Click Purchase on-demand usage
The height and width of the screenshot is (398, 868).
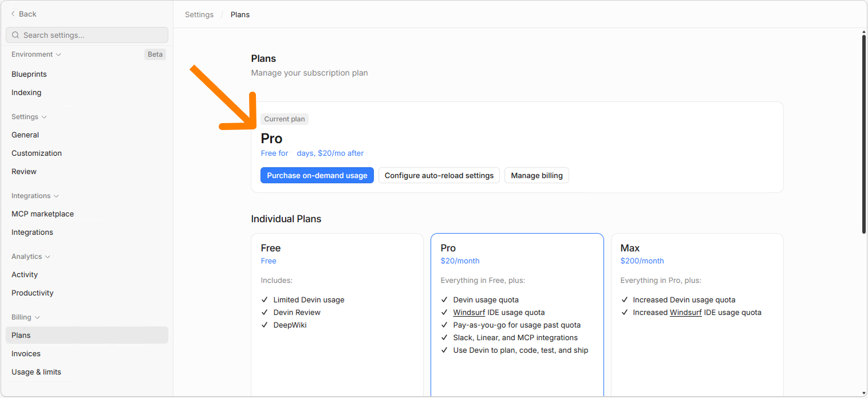coord(317,175)
